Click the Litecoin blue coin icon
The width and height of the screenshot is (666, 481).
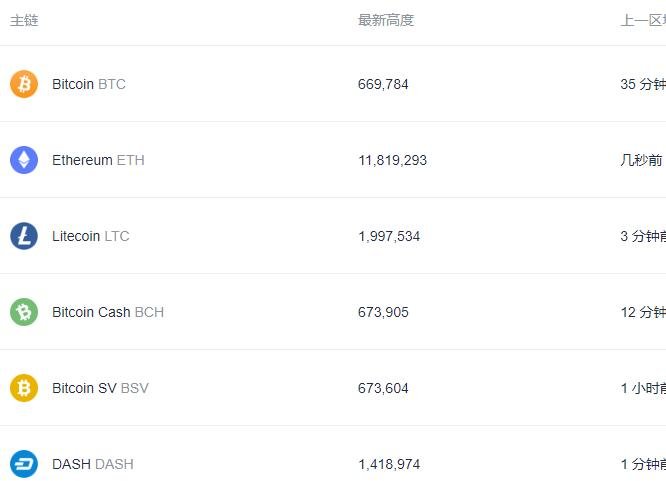pos(24,236)
